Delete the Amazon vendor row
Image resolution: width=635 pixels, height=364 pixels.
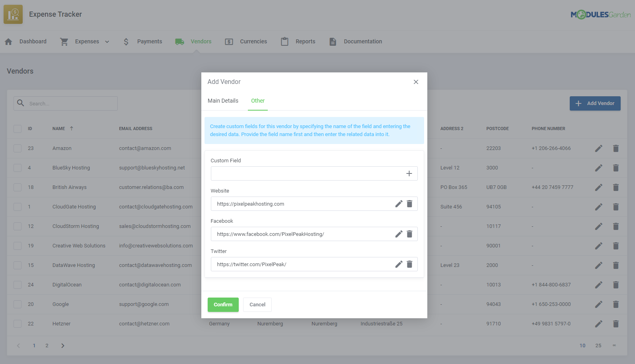click(x=616, y=148)
